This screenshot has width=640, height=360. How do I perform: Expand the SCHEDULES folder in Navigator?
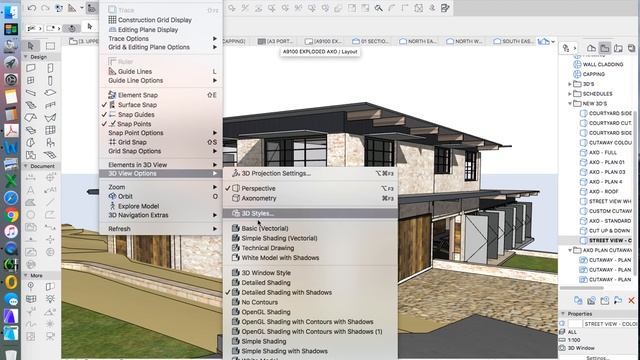570,94
